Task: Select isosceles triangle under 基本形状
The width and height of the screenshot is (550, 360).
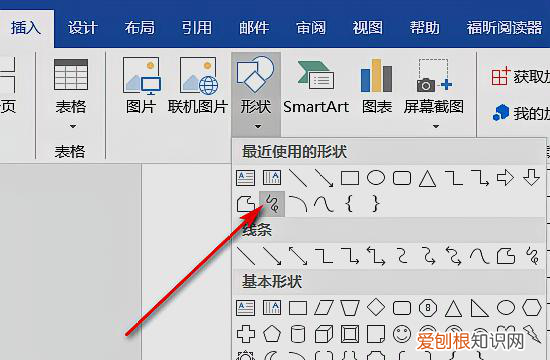Action: [454, 308]
